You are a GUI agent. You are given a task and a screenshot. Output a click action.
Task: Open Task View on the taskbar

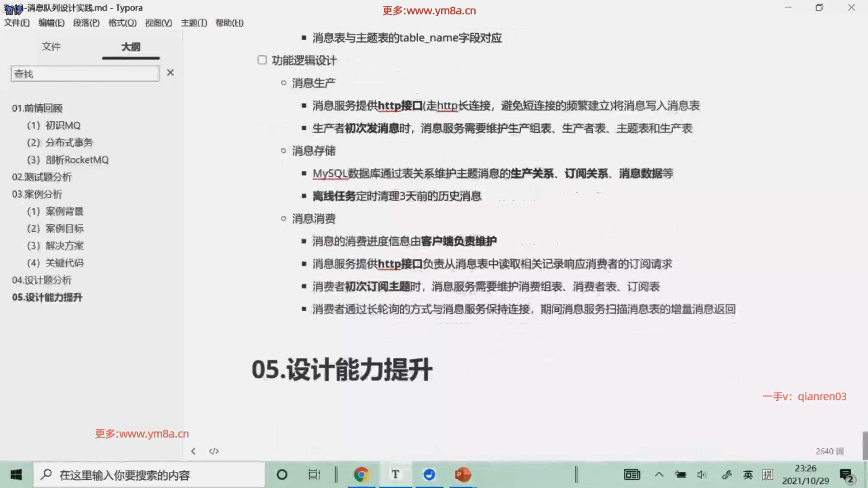(314, 474)
